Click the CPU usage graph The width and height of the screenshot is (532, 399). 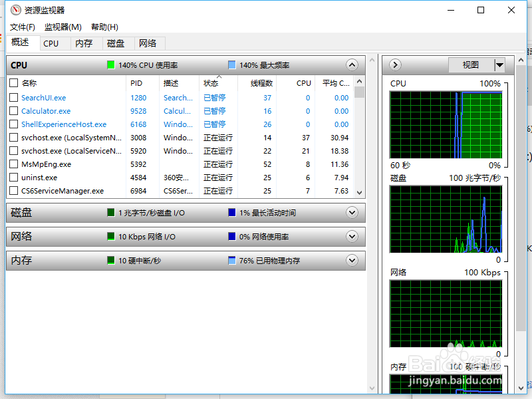click(446, 125)
